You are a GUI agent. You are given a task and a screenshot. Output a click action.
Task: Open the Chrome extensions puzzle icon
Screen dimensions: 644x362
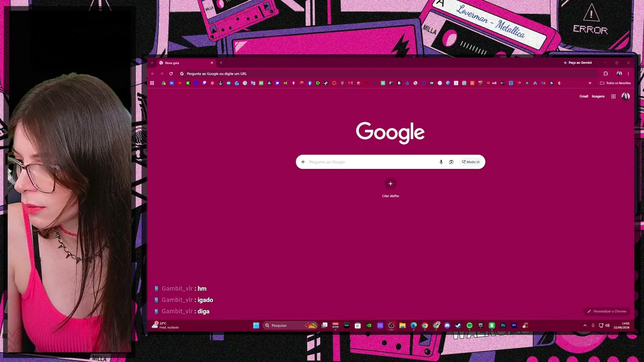(x=606, y=73)
